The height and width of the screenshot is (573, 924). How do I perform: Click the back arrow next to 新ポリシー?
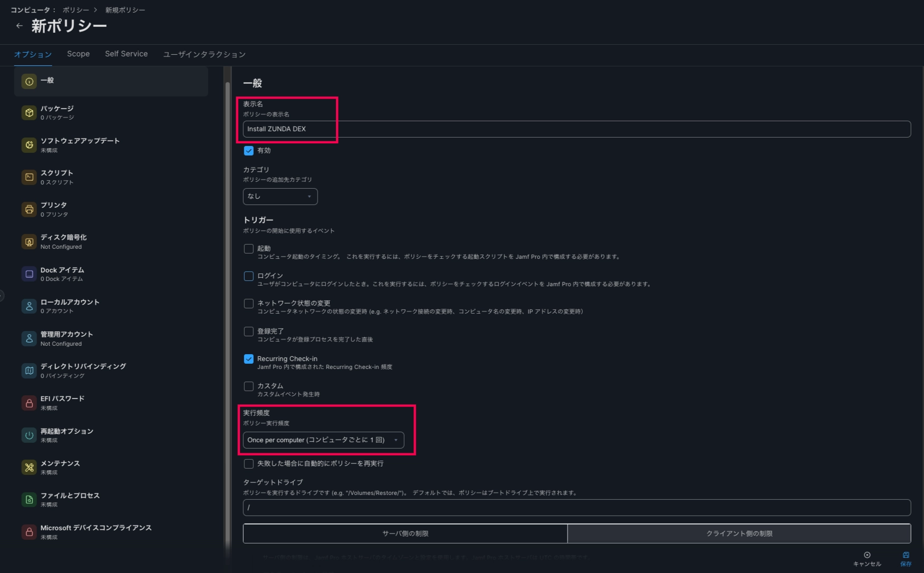20,26
